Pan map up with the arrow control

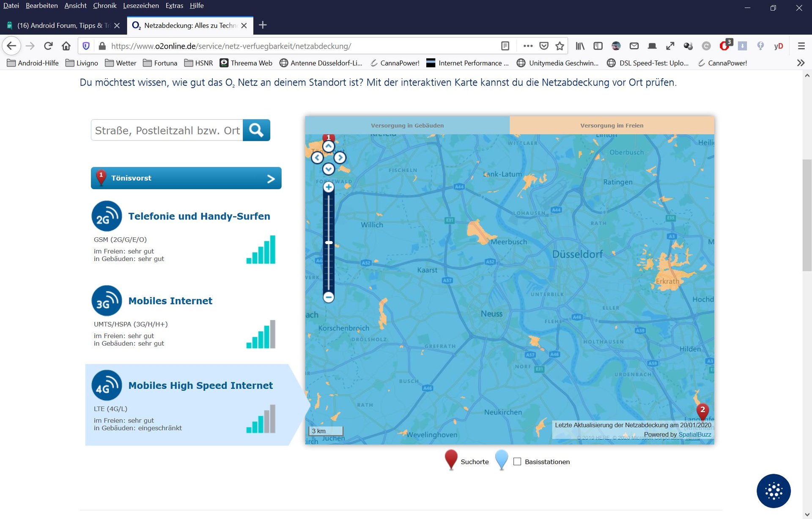(329, 146)
